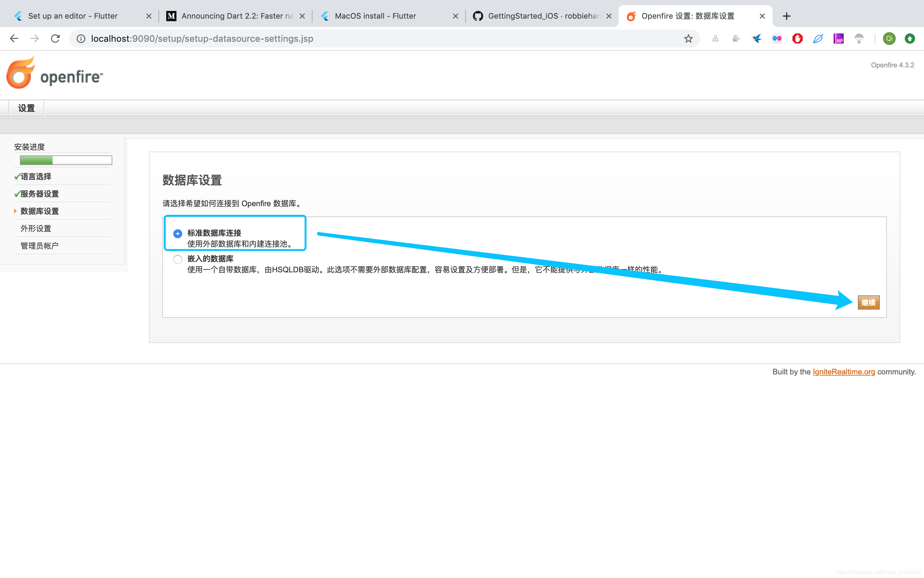
Task: Click the 安装进度 sidebar label
Action: pyautogui.click(x=30, y=147)
